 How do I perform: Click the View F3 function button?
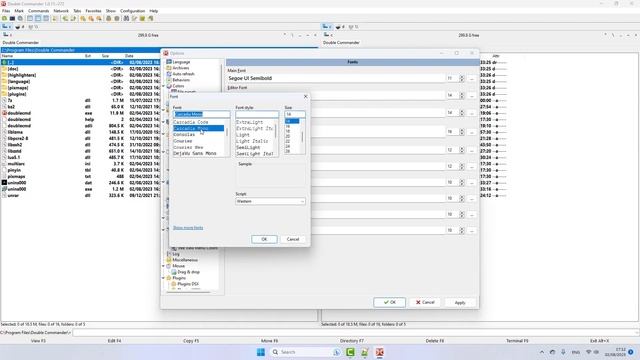(38, 340)
